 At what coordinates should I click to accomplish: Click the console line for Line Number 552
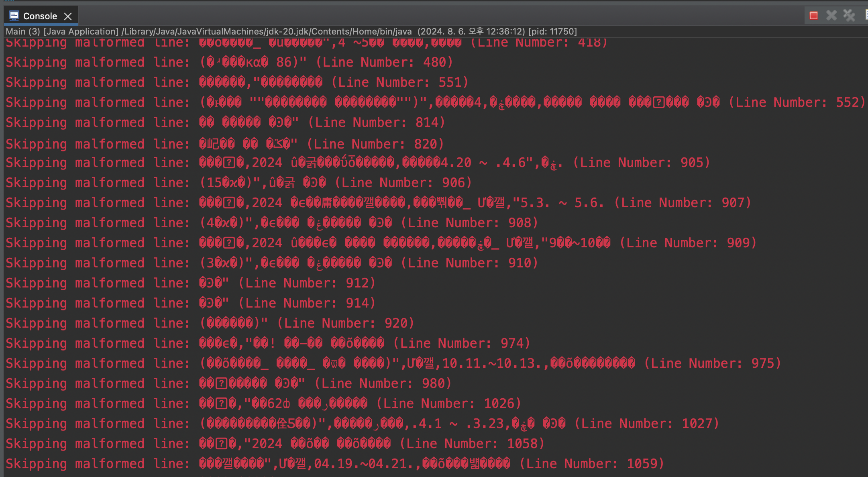click(435, 102)
